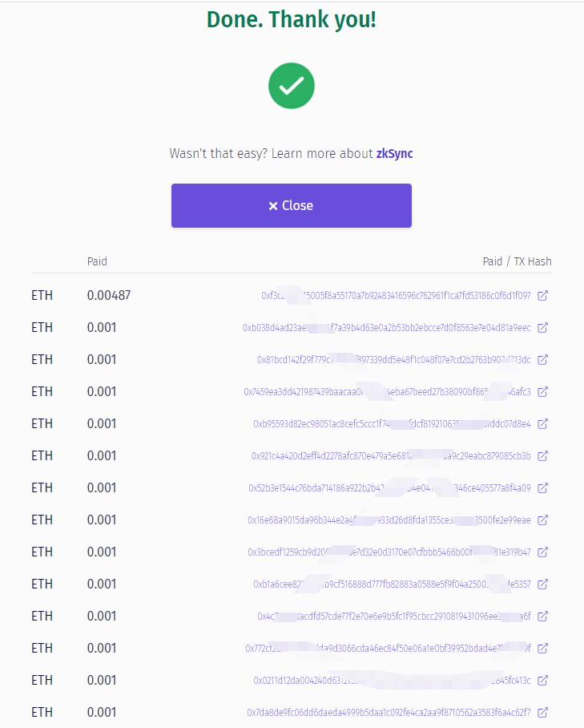Open external link icon for hash 0x772cf
584x728 pixels.
[542, 649]
